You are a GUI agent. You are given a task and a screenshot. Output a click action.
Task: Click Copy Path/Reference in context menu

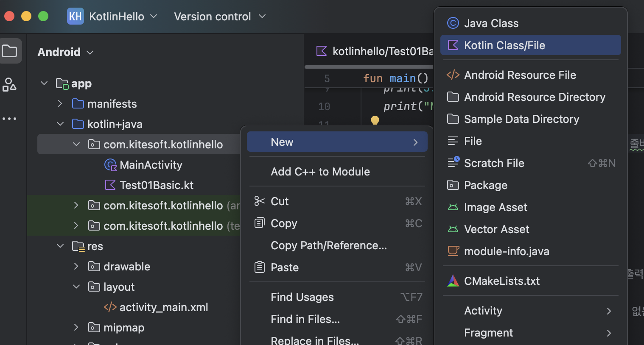328,245
